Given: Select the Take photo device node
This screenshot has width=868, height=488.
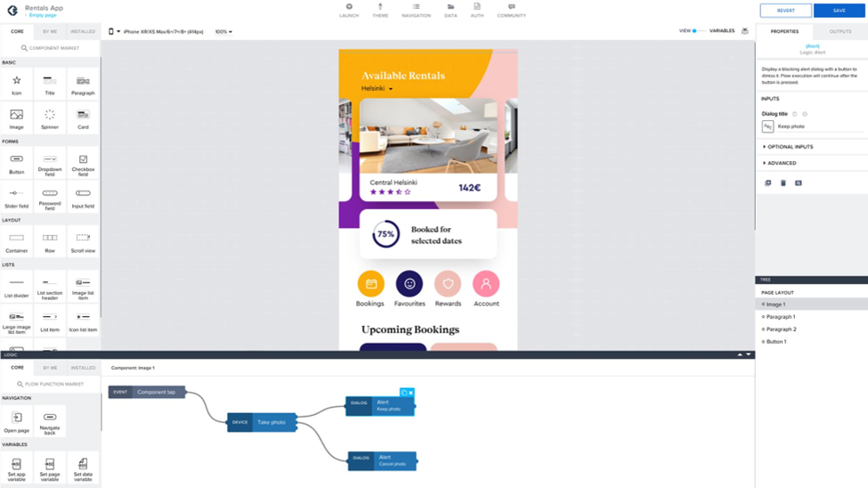Looking at the screenshot, I should point(262,422).
